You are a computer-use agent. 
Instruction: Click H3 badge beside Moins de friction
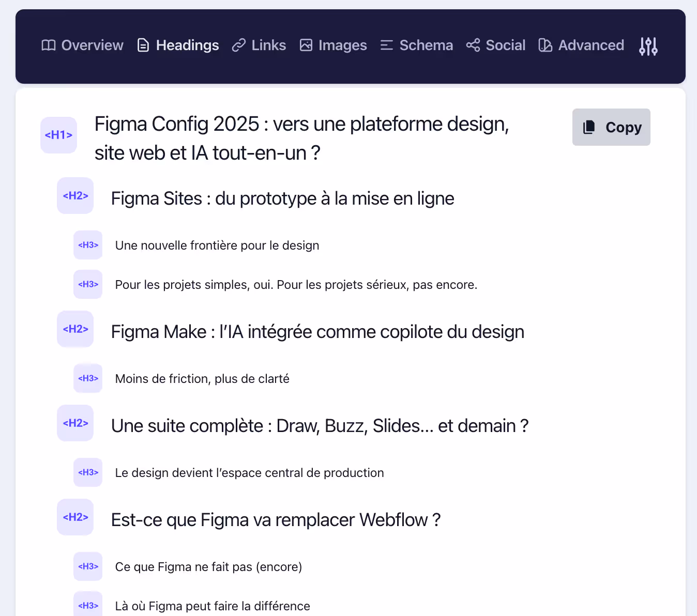point(88,378)
